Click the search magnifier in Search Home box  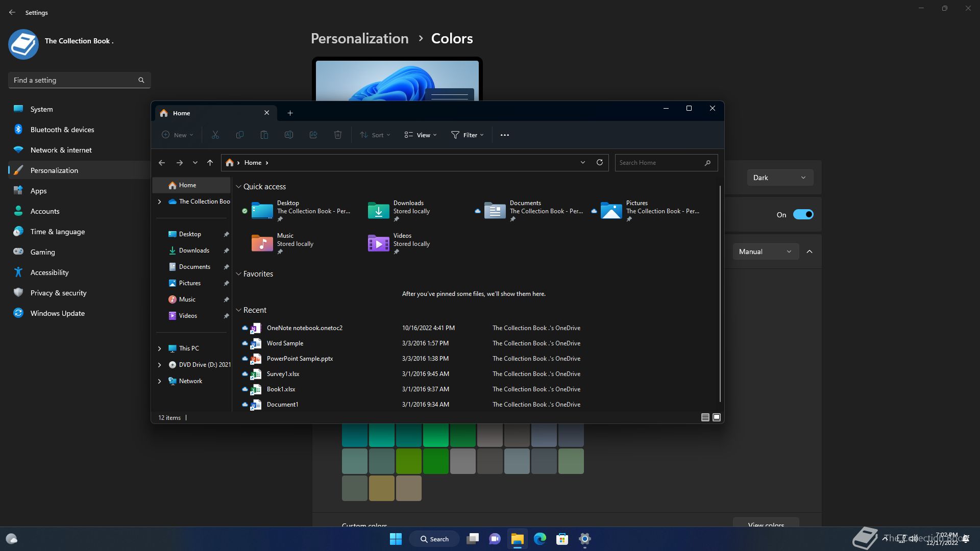click(x=707, y=163)
